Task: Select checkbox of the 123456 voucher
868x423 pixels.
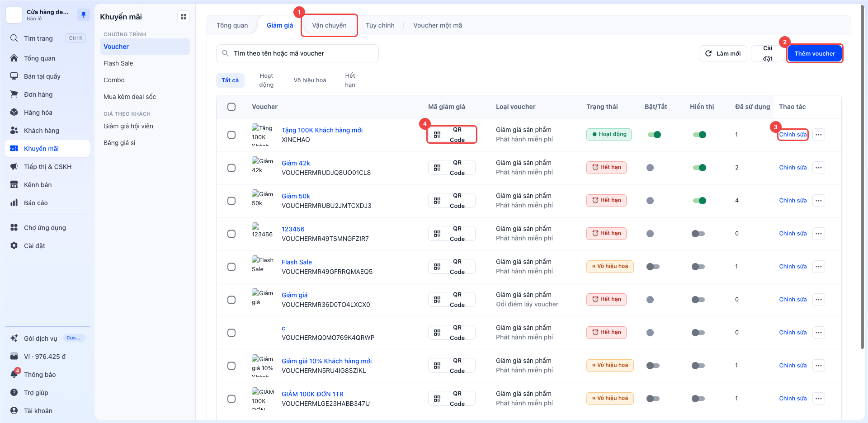Action: click(231, 234)
